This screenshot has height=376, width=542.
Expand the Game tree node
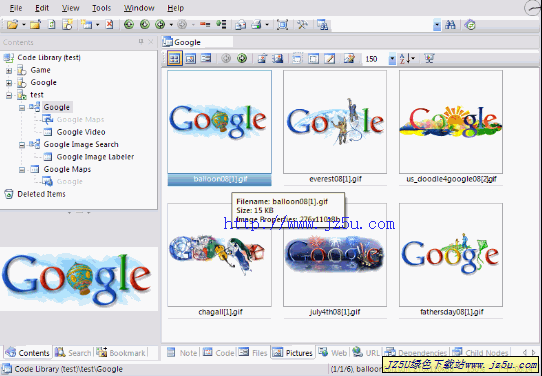(x=9, y=71)
